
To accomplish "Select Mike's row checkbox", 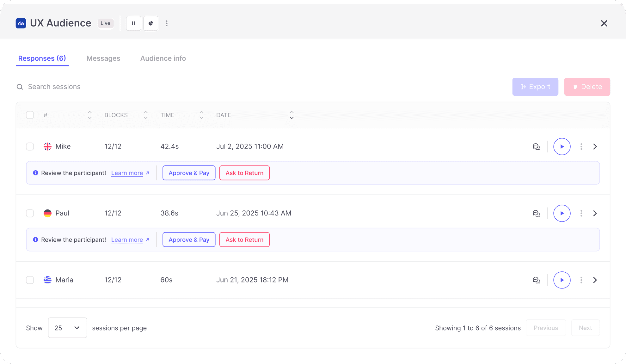I will 30,147.
